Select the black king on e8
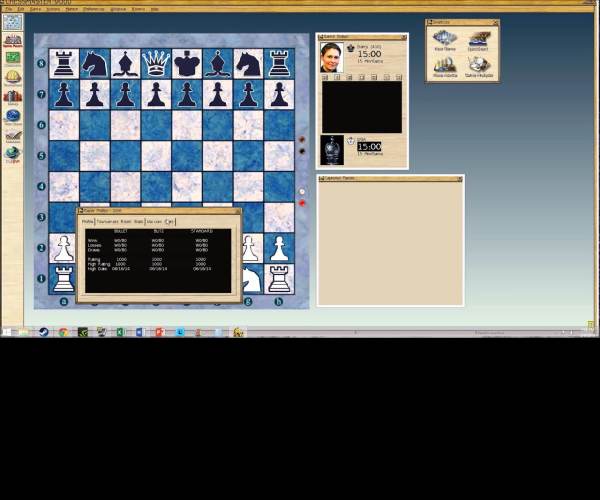The width and height of the screenshot is (600, 500). click(x=187, y=64)
